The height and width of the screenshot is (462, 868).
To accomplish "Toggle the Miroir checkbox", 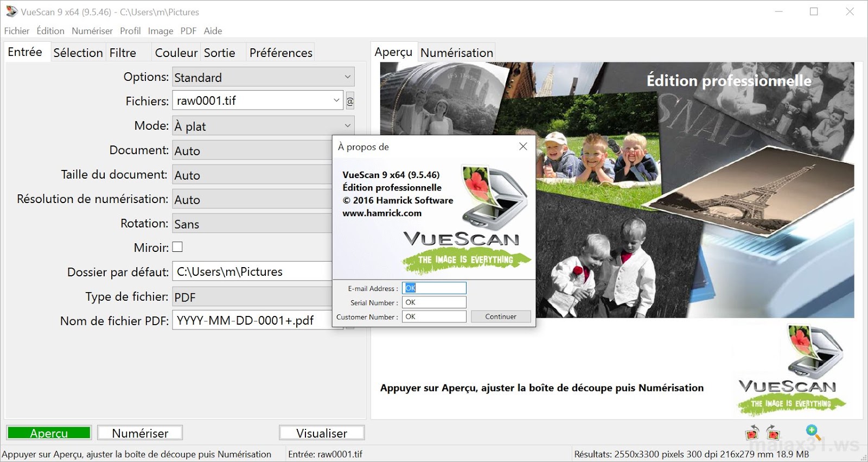I will (x=177, y=247).
